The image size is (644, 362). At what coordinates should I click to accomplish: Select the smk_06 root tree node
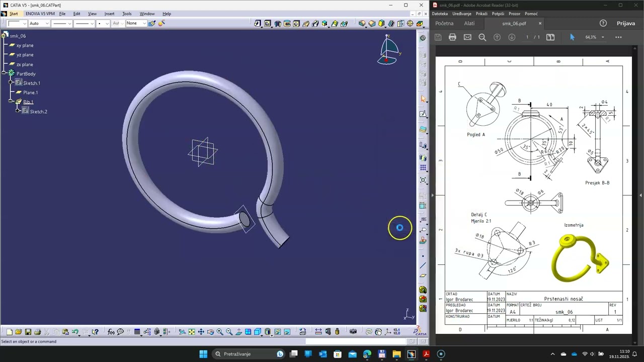pyautogui.click(x=18, y=36)
